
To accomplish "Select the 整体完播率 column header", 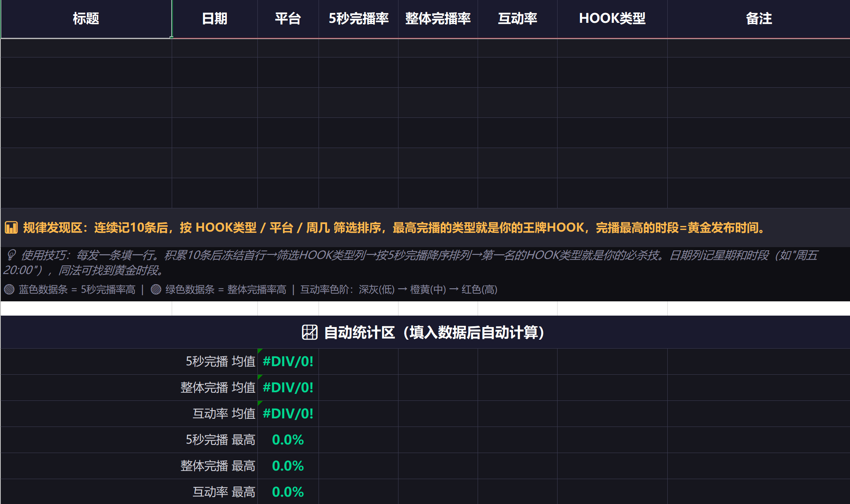I will click(438, 19).
